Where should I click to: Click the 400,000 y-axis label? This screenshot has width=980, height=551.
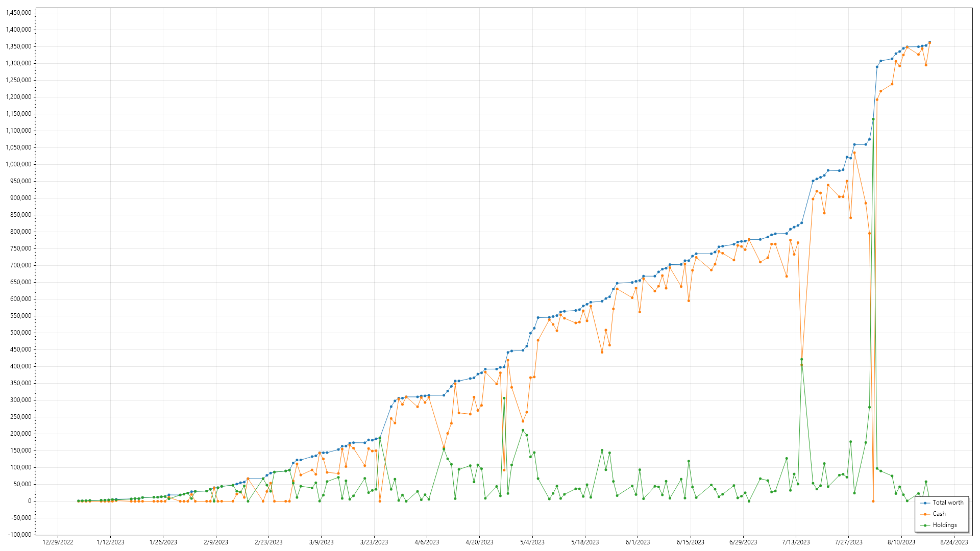[x=21, y=366]
